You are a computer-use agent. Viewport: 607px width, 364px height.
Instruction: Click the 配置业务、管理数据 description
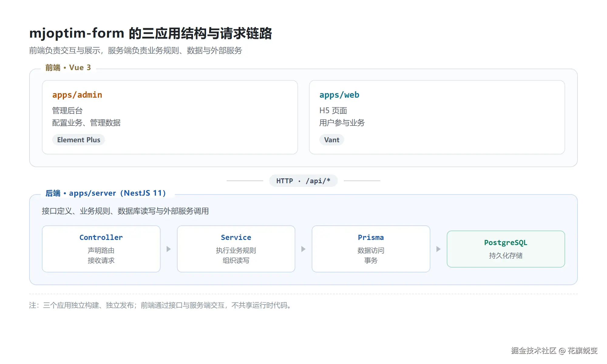click(x=86, y=123)
